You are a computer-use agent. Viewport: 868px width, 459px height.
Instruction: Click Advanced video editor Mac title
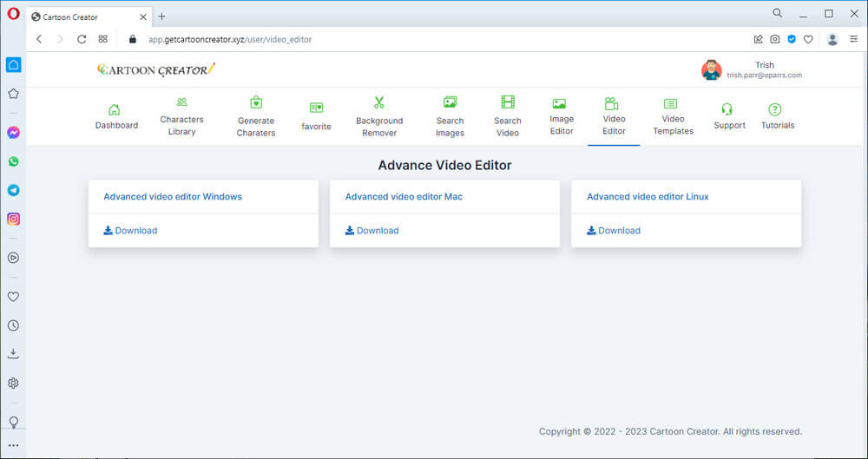[x=404, y=197]
